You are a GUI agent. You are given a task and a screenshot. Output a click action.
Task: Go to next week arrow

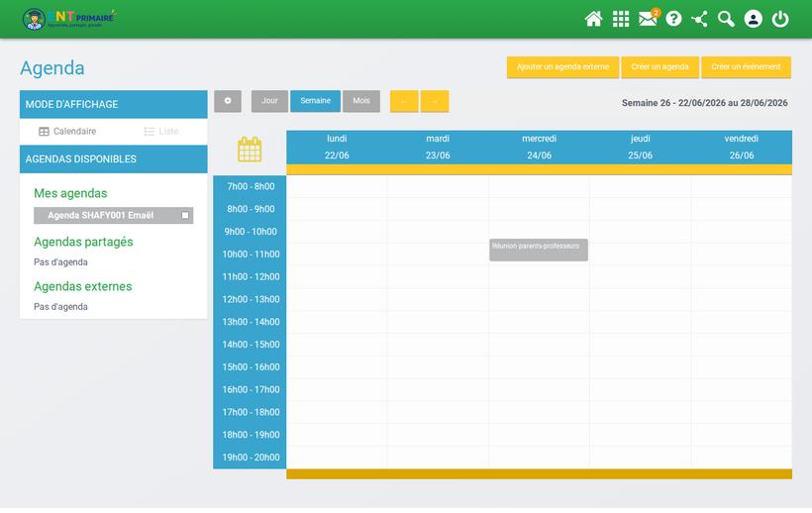coord(435,101)
